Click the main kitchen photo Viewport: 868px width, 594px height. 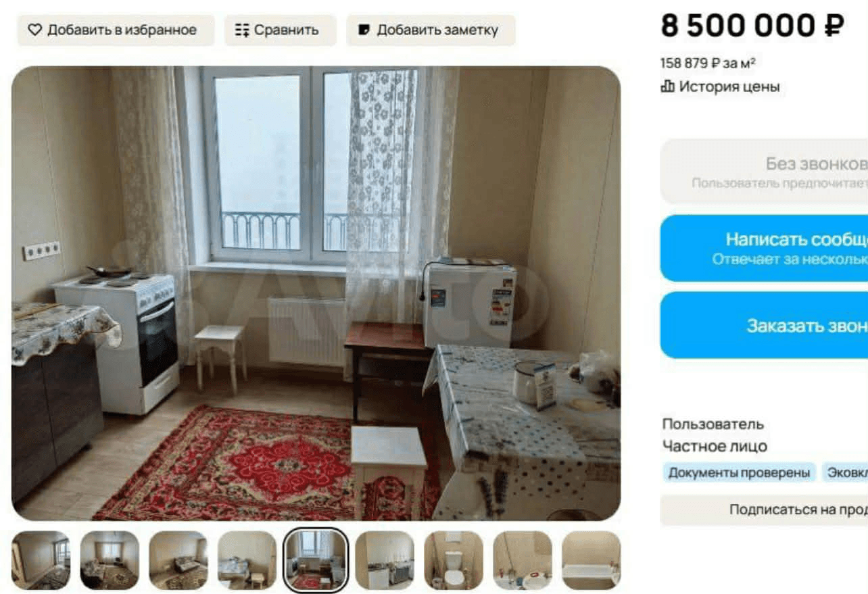click(316, 293)
